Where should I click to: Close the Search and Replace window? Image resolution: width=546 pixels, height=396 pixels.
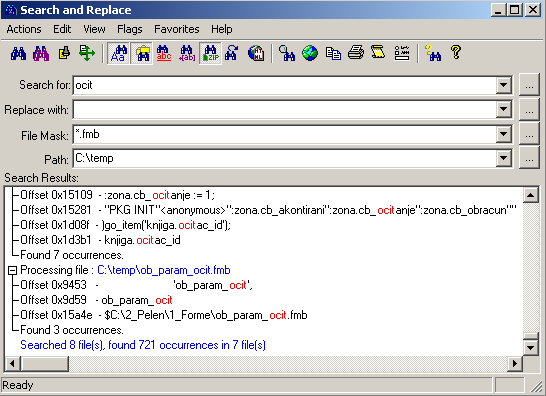tap(532, 10)
